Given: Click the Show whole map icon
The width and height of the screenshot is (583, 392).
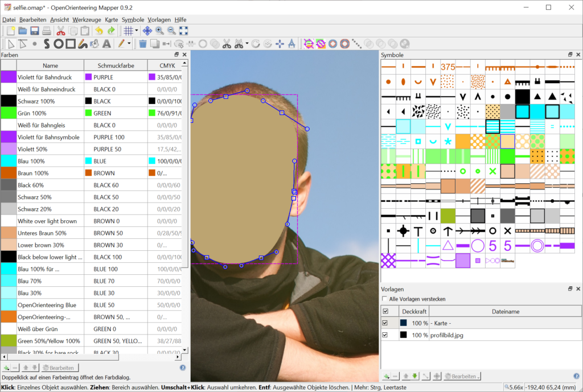Looking at the screenshot, I should pyautogui.click(x=183, y=31).
